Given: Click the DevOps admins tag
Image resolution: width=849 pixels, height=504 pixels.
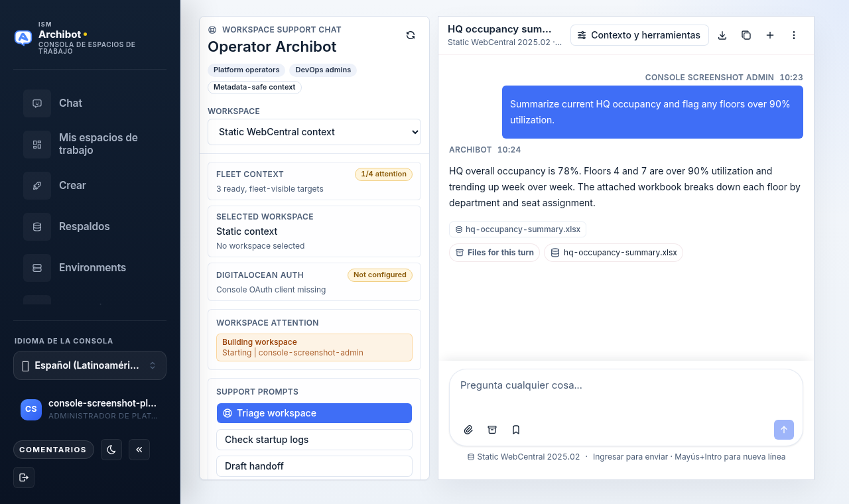Looking at the screenshot, I should 323,70.
